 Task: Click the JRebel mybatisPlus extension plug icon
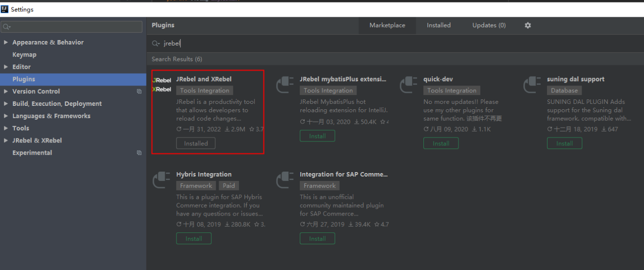(x=285, y=85)
